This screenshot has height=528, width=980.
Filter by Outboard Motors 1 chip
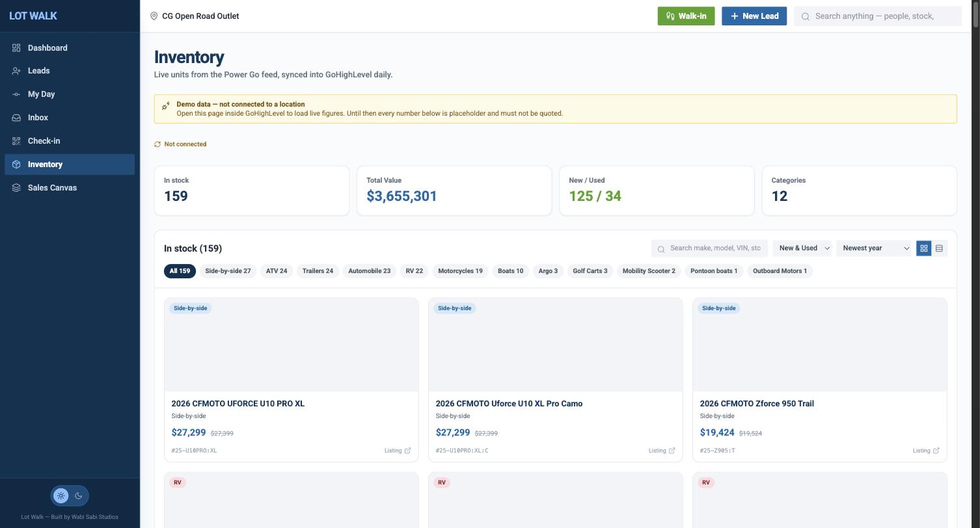pyautogui.click(x=780, y=271)
